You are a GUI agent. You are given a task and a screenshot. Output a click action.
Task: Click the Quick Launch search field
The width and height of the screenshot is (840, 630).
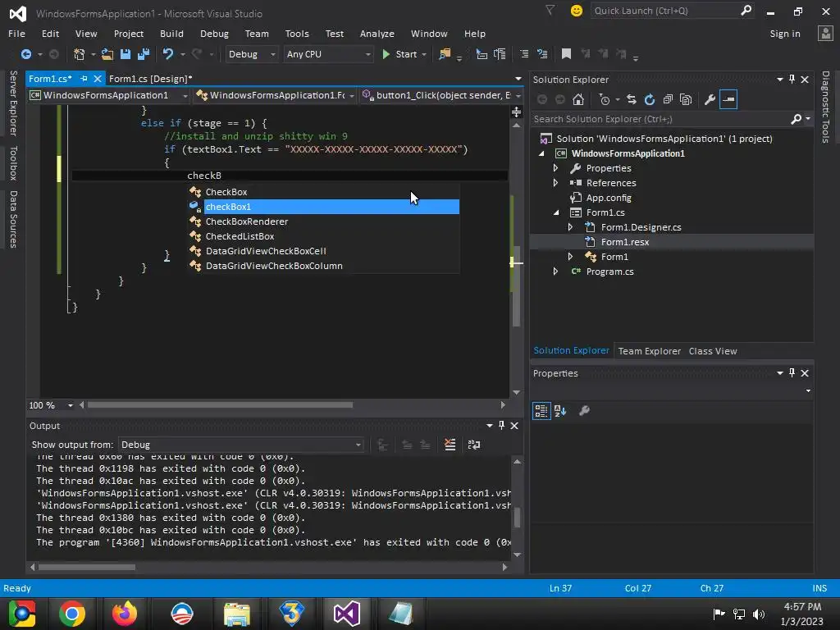click(664, 11)
